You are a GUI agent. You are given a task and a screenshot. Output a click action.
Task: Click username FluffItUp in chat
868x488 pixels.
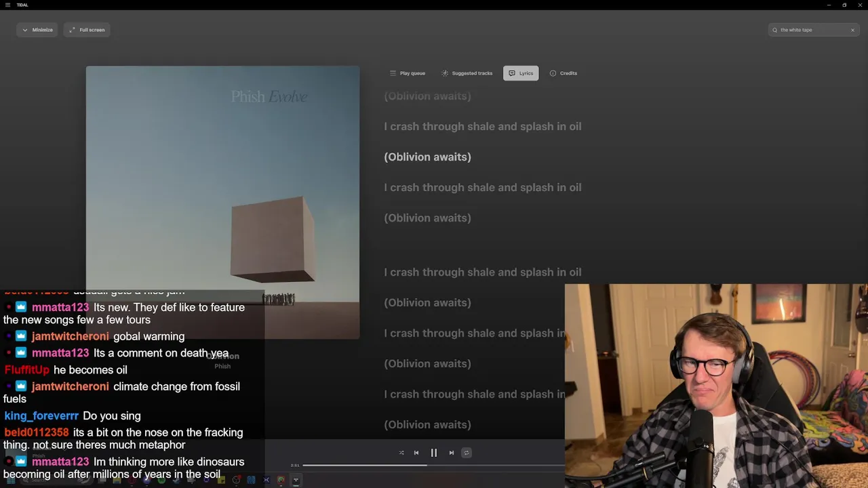27,369
